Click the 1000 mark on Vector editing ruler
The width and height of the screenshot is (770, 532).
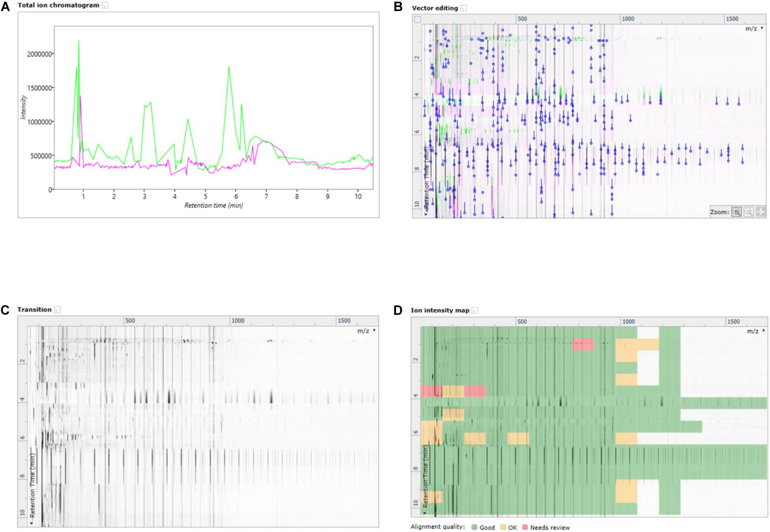[628, 19]
